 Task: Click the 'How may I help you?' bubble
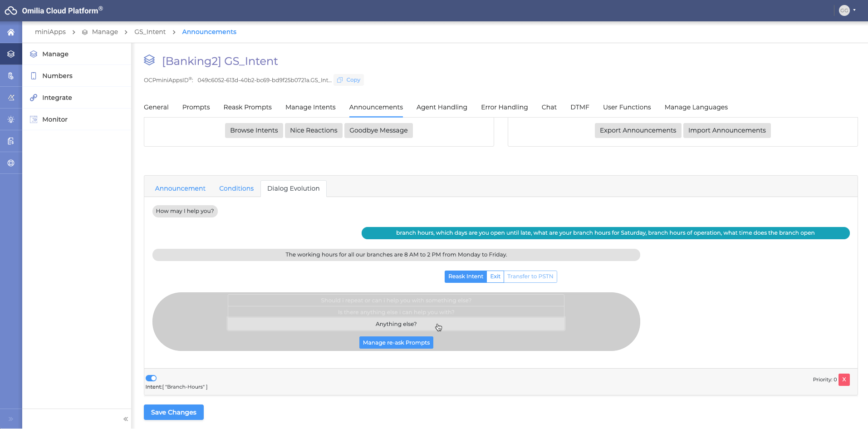(185, 211)
